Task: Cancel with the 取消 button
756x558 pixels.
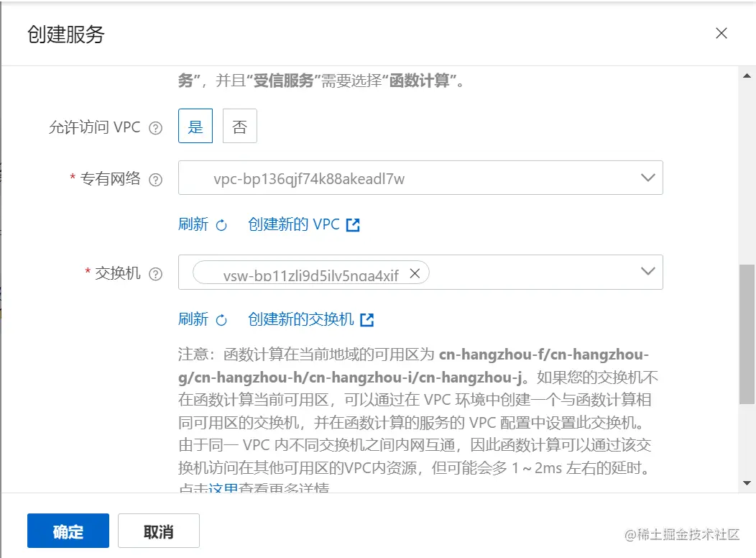Action: [x=159, y=531]
